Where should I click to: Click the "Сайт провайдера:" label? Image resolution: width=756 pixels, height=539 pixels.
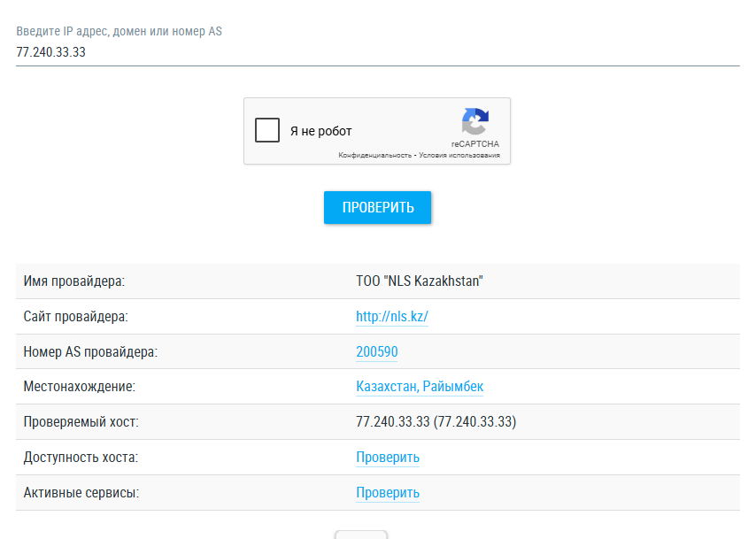76,317
